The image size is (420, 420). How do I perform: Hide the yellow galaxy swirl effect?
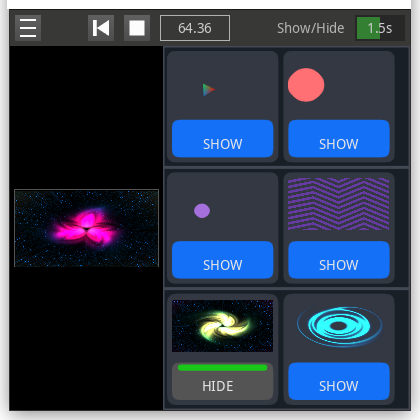click(x=223, y=381)
